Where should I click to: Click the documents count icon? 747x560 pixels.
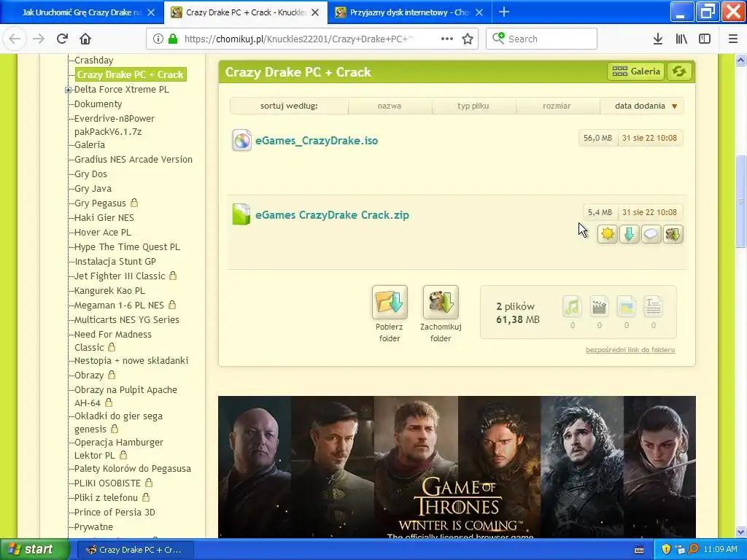coord(653,307)
